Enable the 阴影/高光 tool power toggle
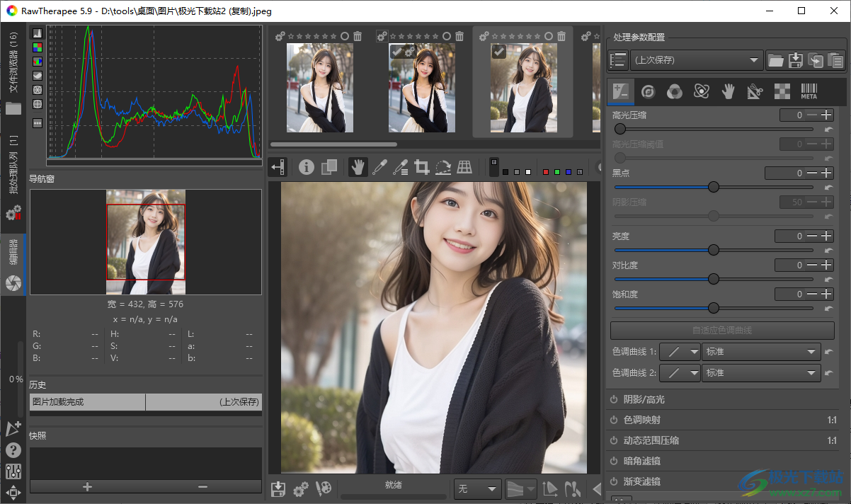The image size is (851, 504). coord(614,399)
